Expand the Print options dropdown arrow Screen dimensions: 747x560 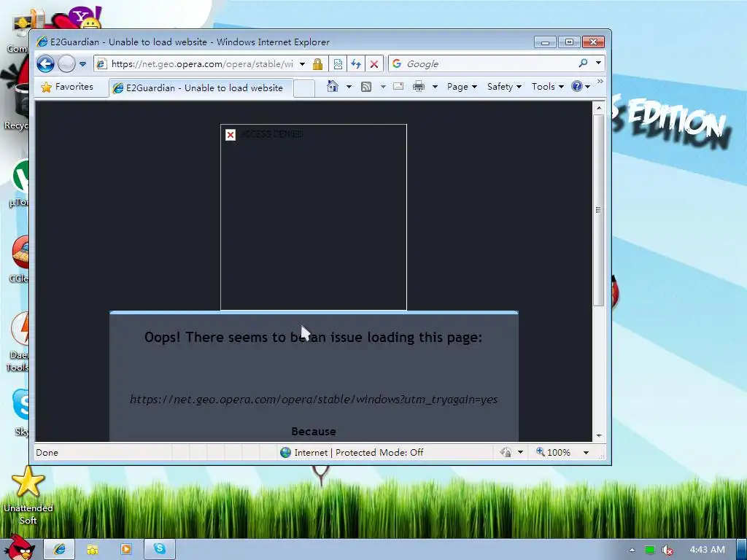pos(435,87)
